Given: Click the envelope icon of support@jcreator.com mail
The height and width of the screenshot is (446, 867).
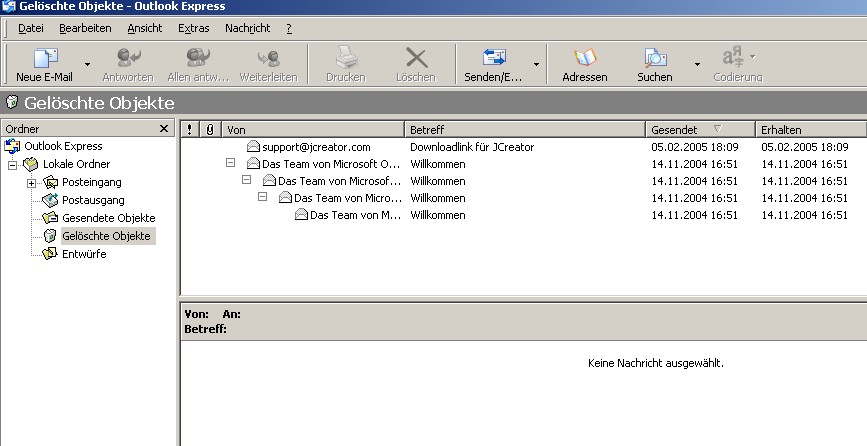Looking at the screenshot, I should (253, 146).
